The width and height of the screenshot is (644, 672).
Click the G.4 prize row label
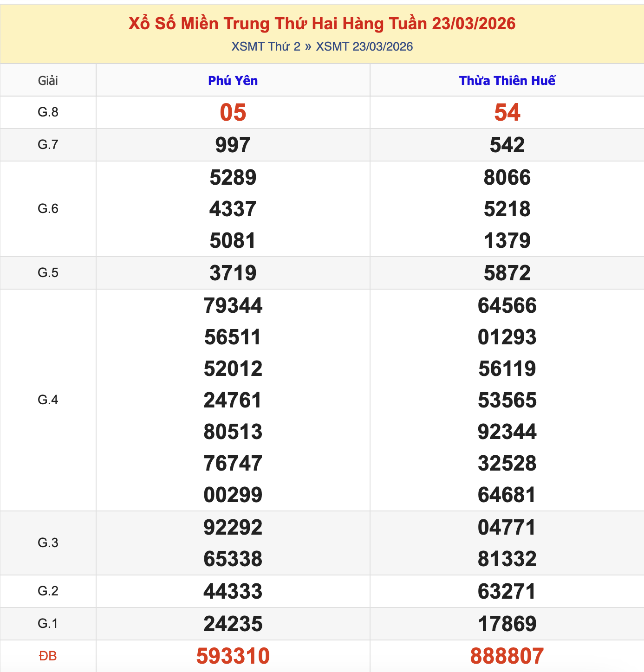(x=48, y=400)
